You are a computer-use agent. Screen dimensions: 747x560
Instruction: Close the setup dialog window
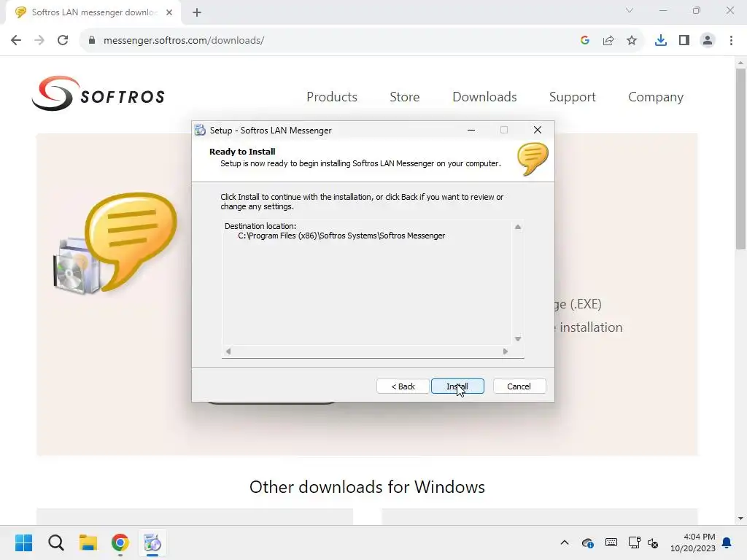click(x=538, y=130)
